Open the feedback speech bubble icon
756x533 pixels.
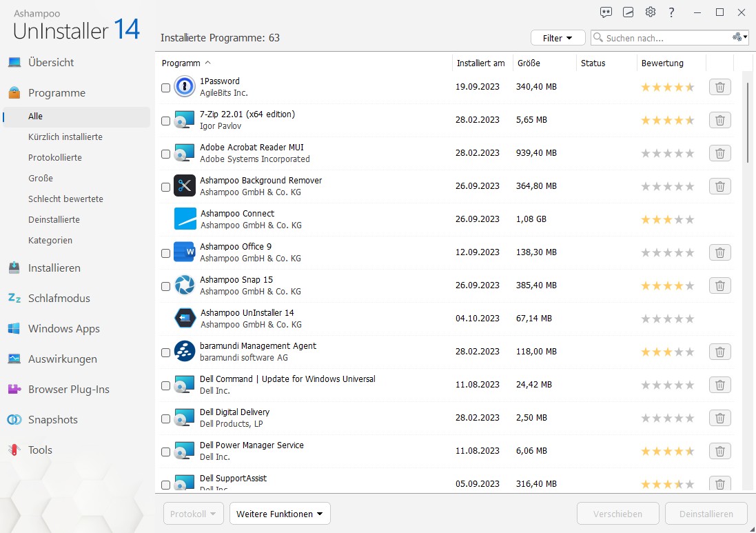pos(606,12)
